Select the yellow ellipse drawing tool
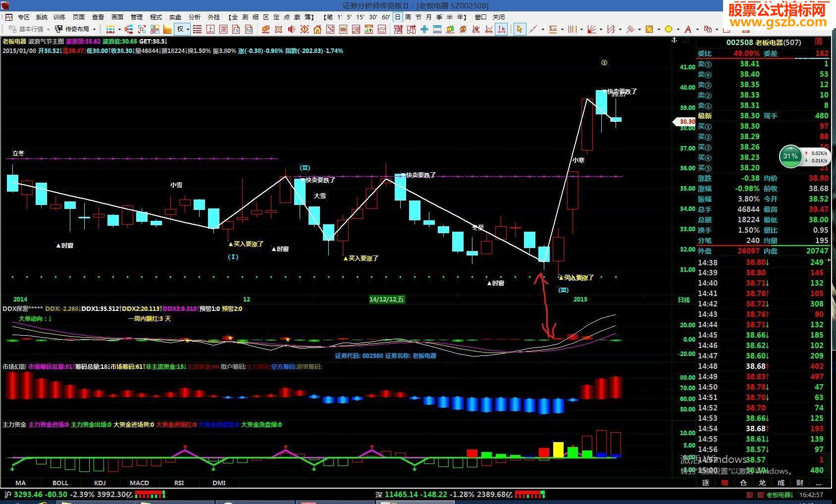The image size is (836, 504). (x=669, y=29)
